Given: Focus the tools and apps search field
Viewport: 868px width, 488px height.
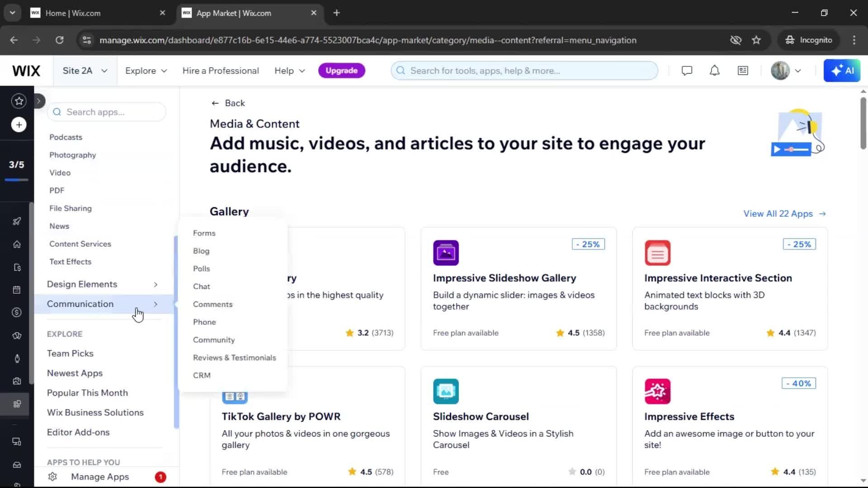Looking at the screenshot, I should (x=524, y=70).
